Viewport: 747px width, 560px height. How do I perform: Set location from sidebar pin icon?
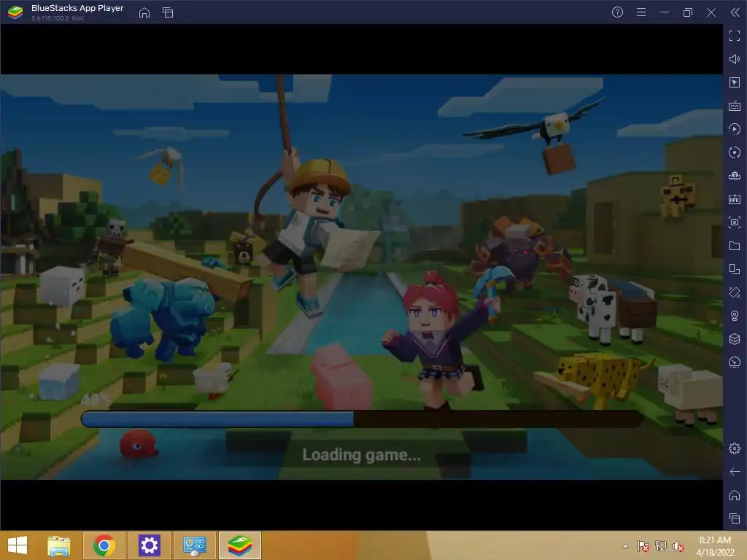pyautogui.click(x=735, y=316)
